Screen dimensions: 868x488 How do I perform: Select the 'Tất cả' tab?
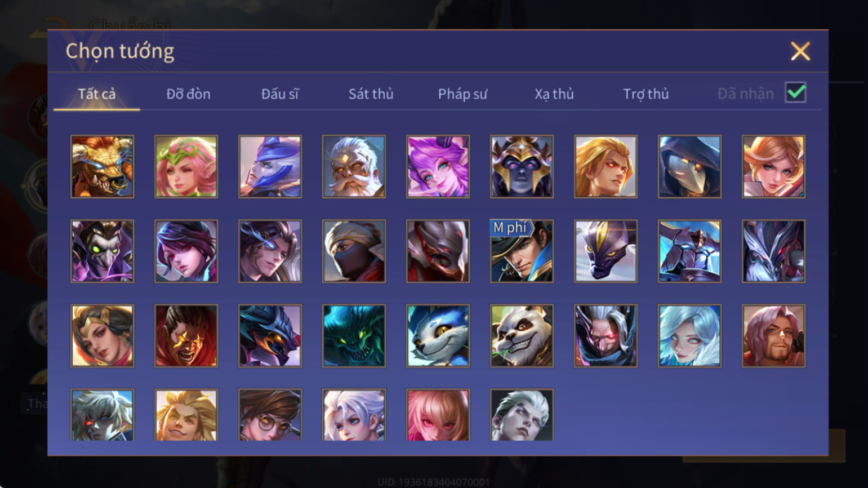(97, 94)
